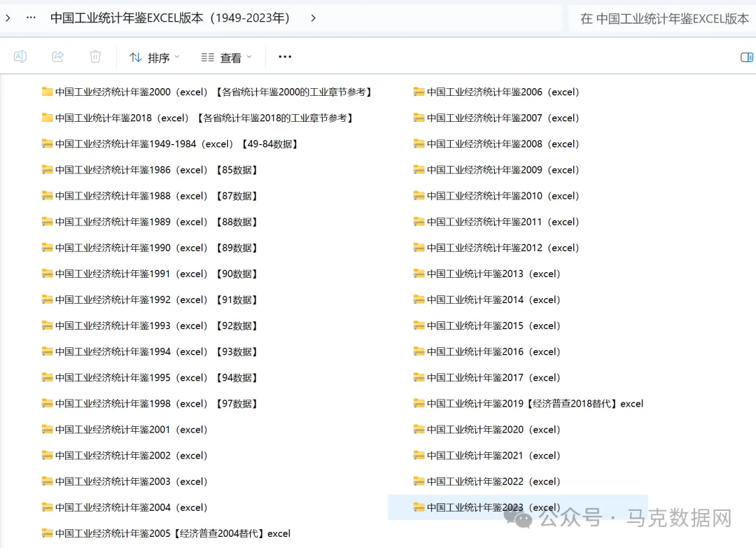Select folder icon of 中国工业经济统计年鉴1995
Viewport: 756px width, 548px height.
(x=48, y=378)
